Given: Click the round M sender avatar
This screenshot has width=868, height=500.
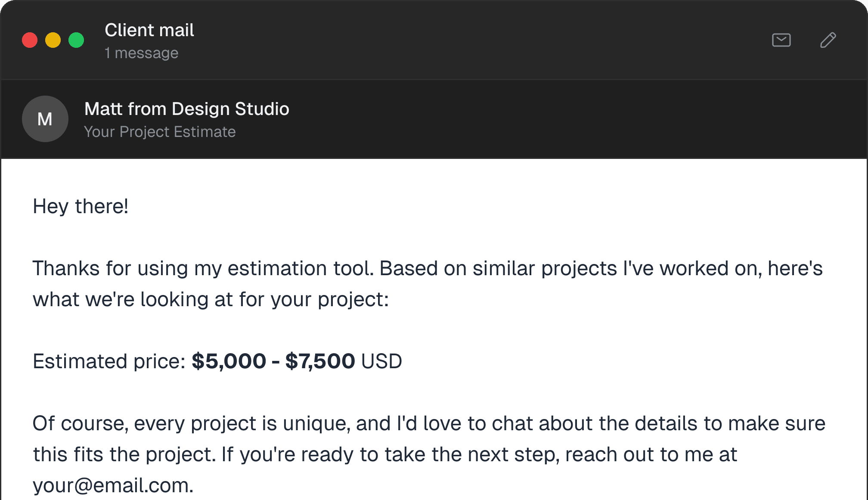Looking at the screenshot, I should pyautogui.click(x=45, y=119).
